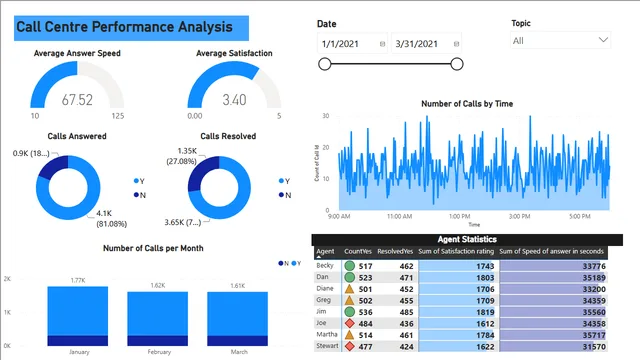The height and width of the screenshot is (360, 640).
Task: Select Y legend in Calls Answered chart
Action: 139,181
